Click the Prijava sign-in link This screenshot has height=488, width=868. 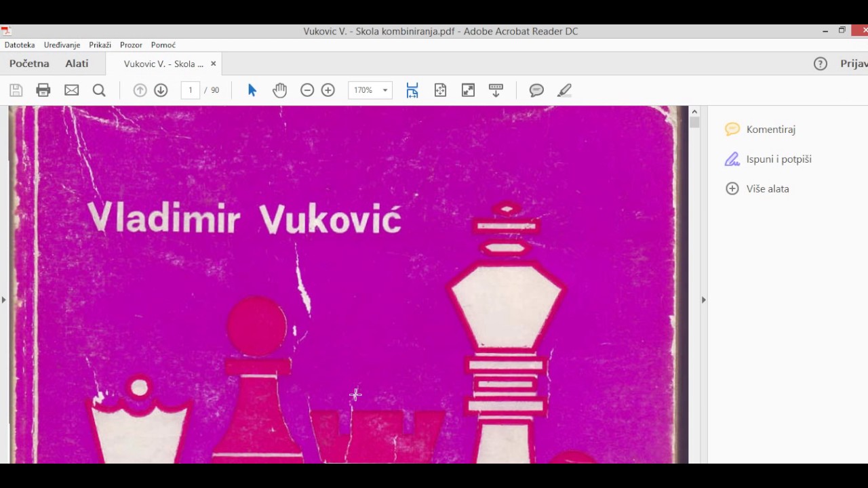[x=854, y=64]
